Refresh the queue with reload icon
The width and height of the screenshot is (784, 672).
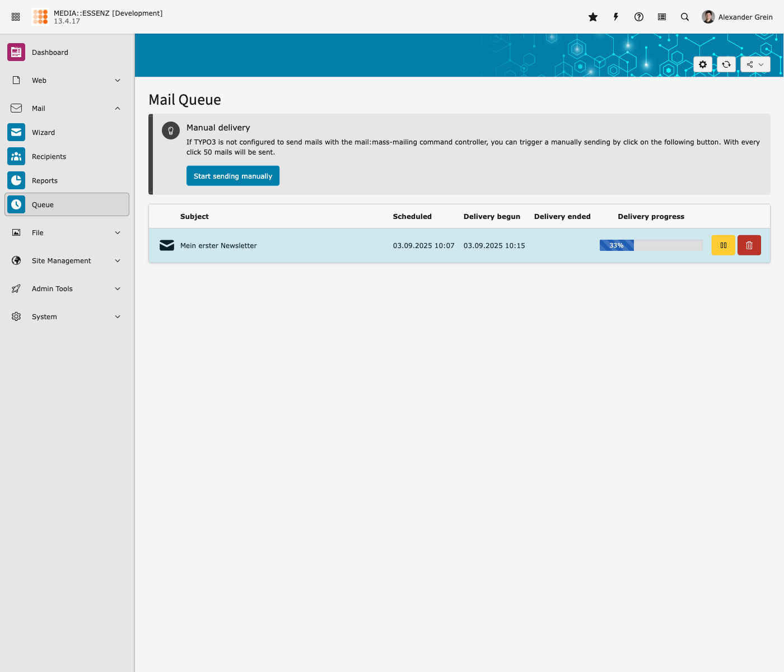coord(726,64)
